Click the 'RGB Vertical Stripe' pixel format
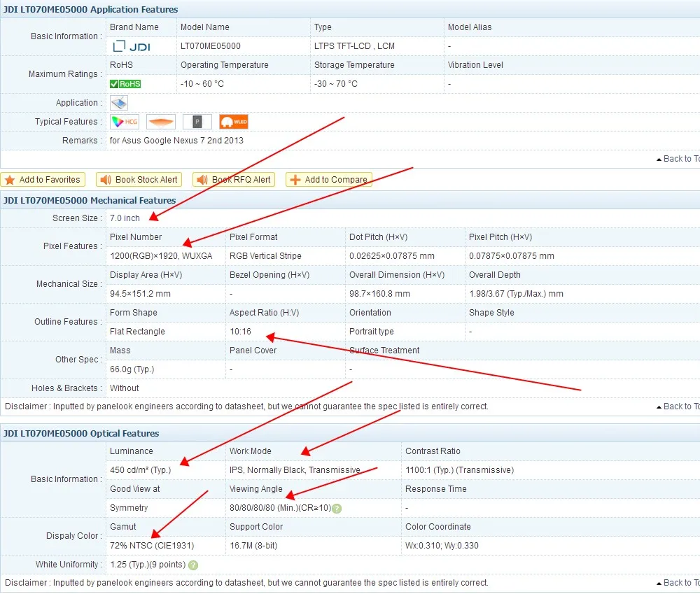 (265, 256)
